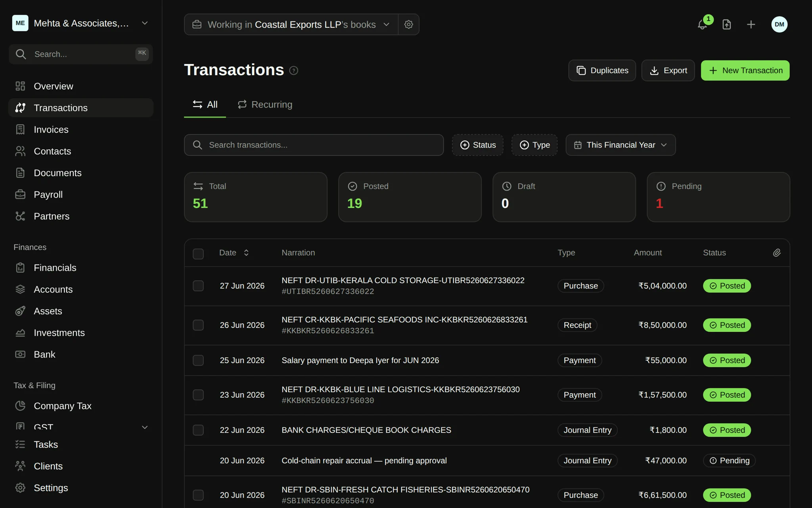Select checkbox for Deepa Iyer salary payment
The width and height of the screenshot is (812, 508).
coord(198,360)
